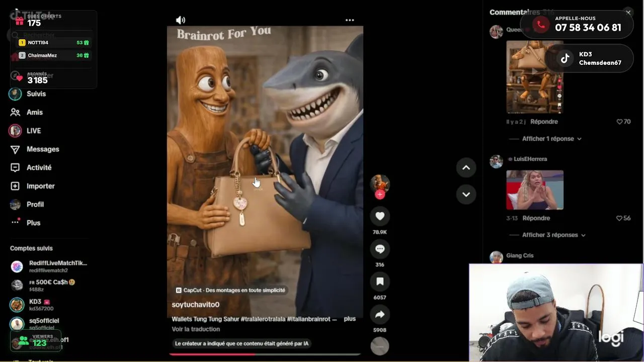Open sq5officiel followed account
644x362 pixels.
[49, 324]
